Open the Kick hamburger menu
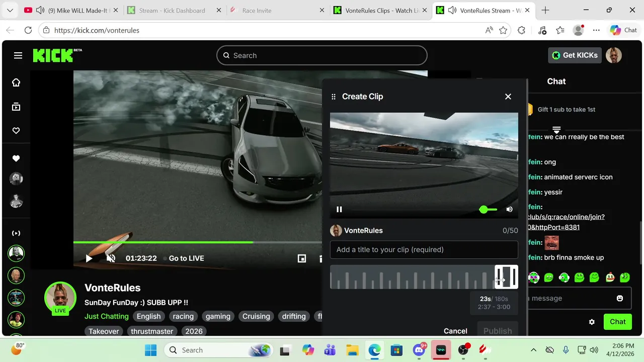Screen dimensions: 644x362 [x=18, y=55]
